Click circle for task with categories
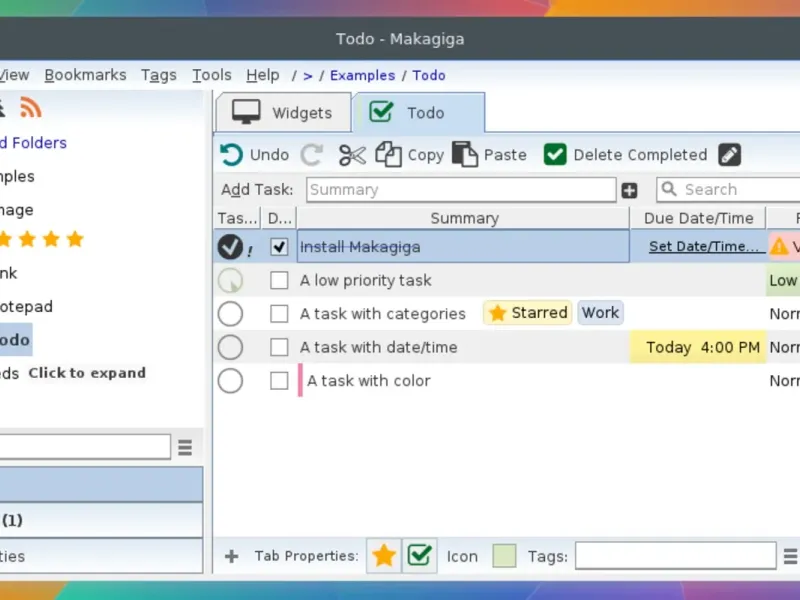This screenshot has height=600, width=800. [230, 314]
